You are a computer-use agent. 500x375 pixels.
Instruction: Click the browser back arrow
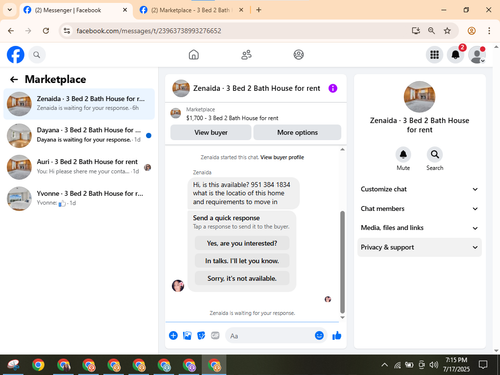click(11, 31)
